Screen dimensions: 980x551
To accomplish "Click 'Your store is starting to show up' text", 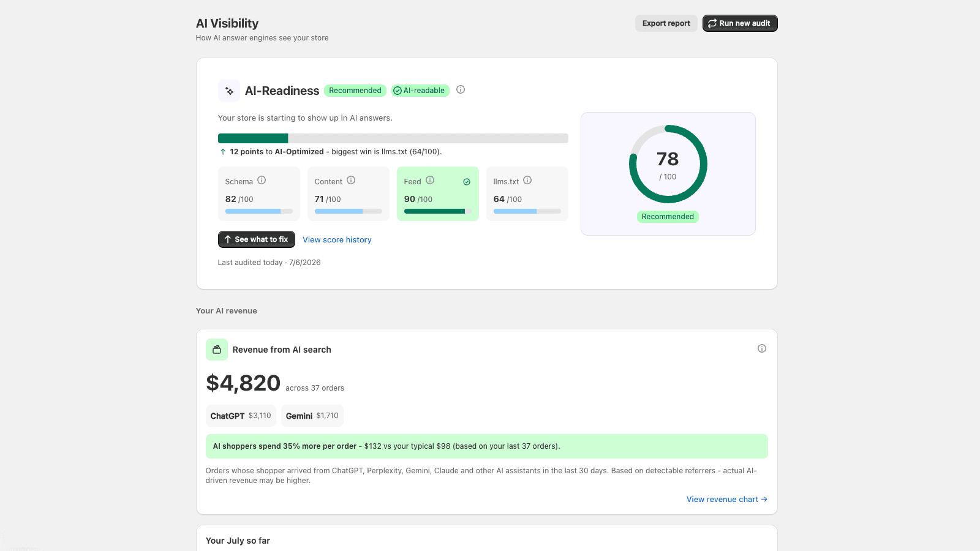I will [305, 118].
